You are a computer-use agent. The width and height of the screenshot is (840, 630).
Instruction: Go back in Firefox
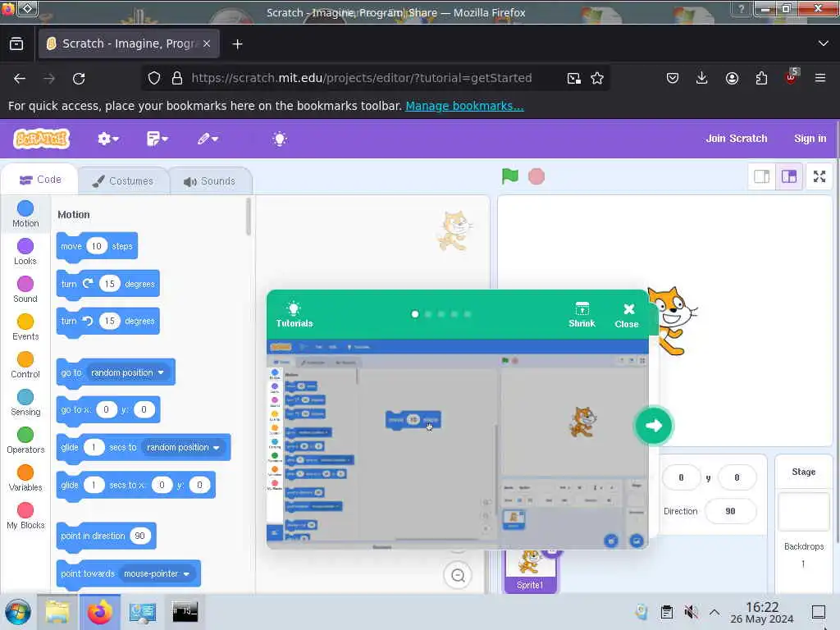coord(20,79)
